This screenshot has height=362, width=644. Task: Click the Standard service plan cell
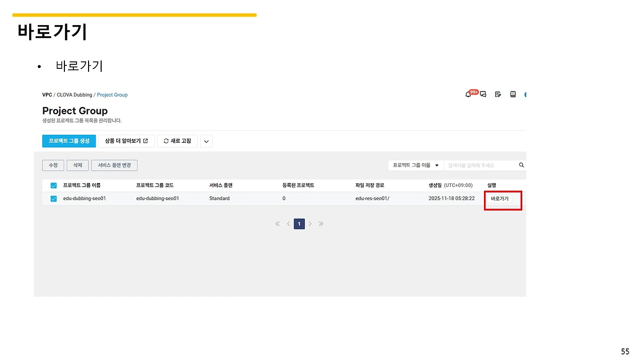tap(219, 199)
